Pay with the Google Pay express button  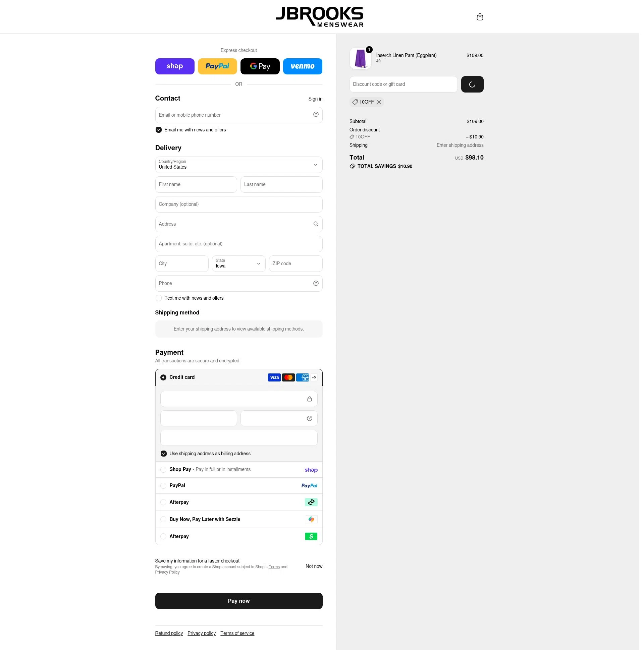[x=260, y=66]
